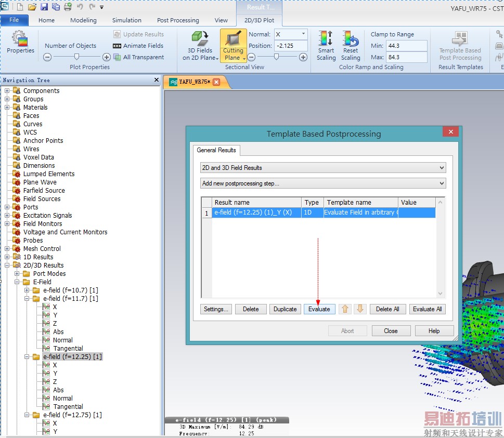Switch to the Simulation ribbon tab
Screen dimensions: 504x438
[x=126, y=20]
